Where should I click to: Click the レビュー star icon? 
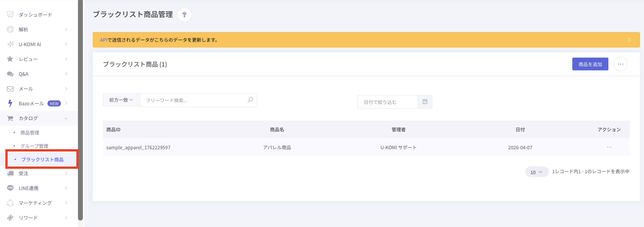(10, 59)
